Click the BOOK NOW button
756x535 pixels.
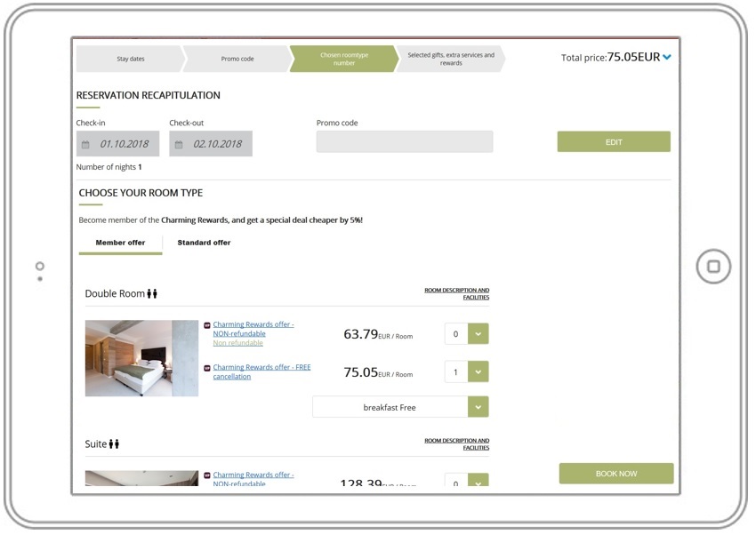point(615,474)
